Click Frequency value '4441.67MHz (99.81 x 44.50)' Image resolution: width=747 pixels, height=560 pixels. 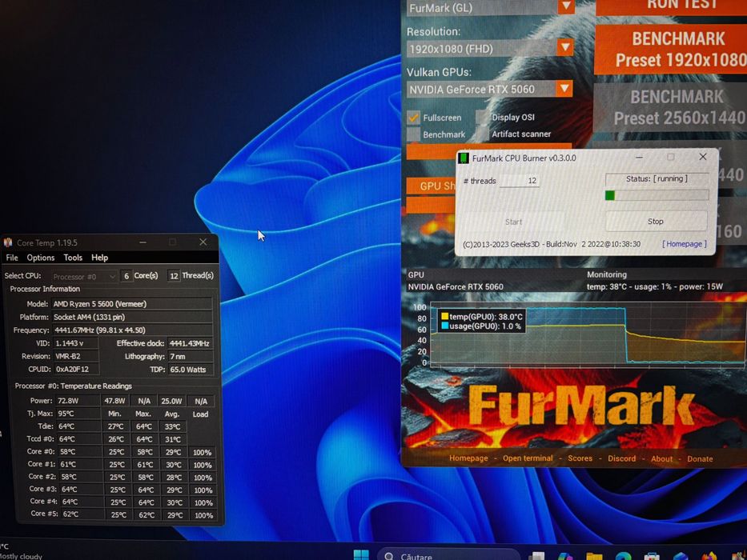click(132, 330)
